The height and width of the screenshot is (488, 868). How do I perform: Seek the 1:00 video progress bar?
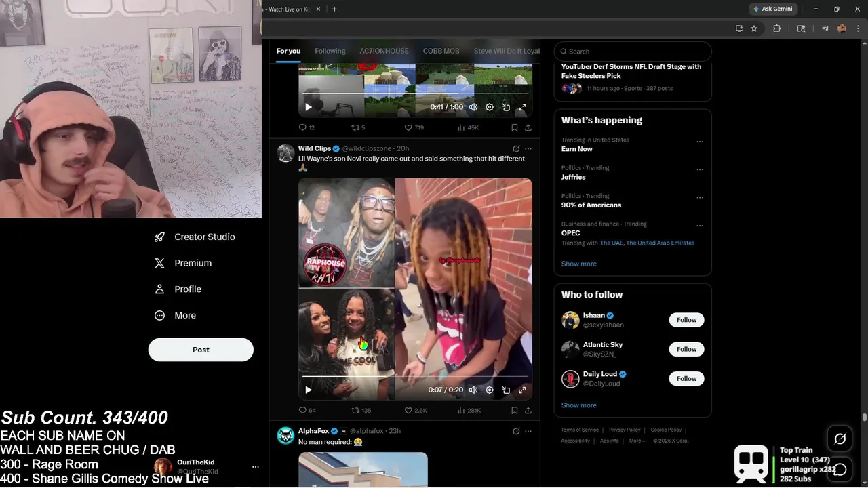tap(415, 94)
